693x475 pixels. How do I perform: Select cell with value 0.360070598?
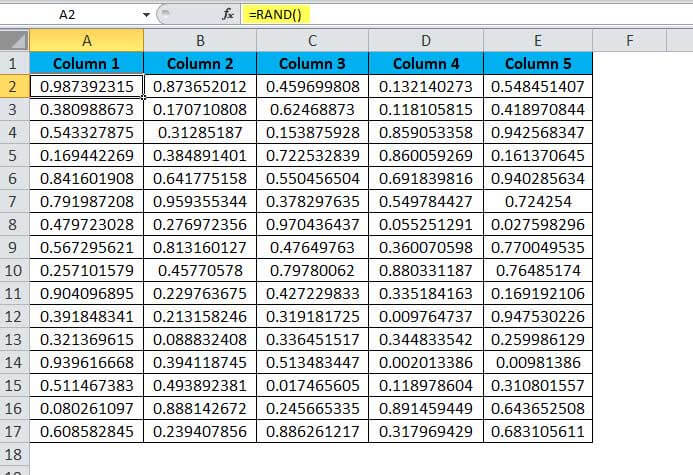[426, 247]
